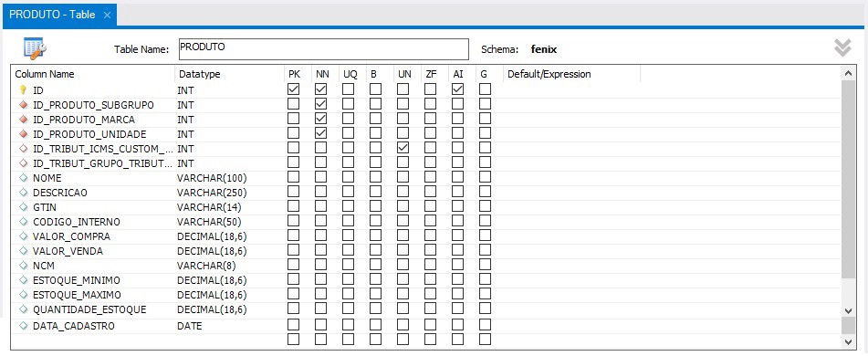Click the INT datatype of ID_PRODUTO_UNIDADE
Image resolution: width=868 pixels, height=356 pixels.
(185, 134)
